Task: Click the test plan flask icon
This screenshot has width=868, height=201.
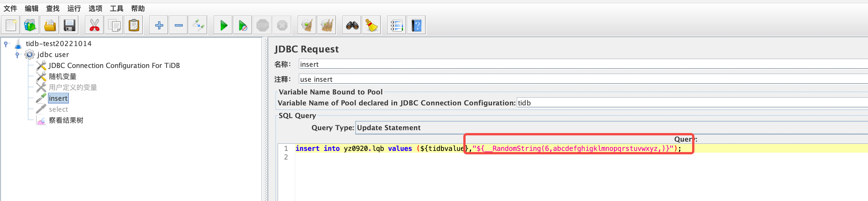Action: pos(18,43)
